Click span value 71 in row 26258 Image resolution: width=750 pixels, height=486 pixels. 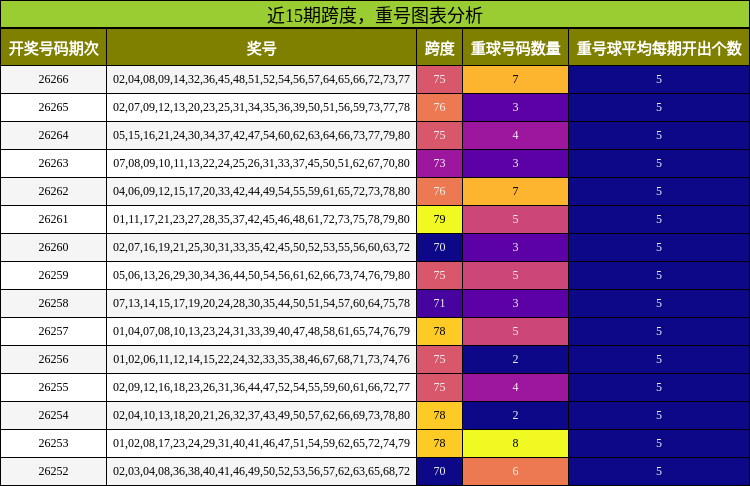point(439,303)
